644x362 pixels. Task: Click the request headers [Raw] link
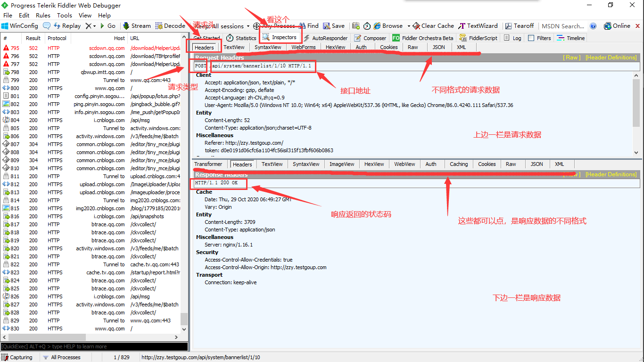pyautogui.click(x=572, y=58)
